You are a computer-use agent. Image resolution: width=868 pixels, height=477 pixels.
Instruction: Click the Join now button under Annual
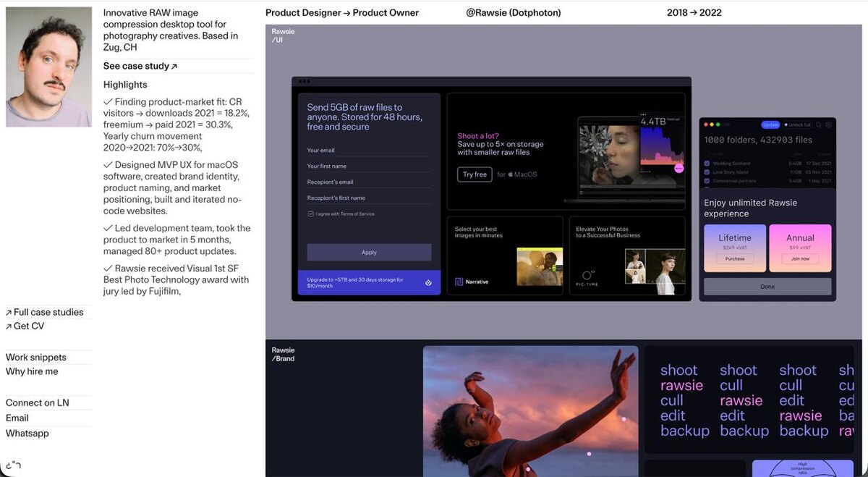tap(800, 259)
